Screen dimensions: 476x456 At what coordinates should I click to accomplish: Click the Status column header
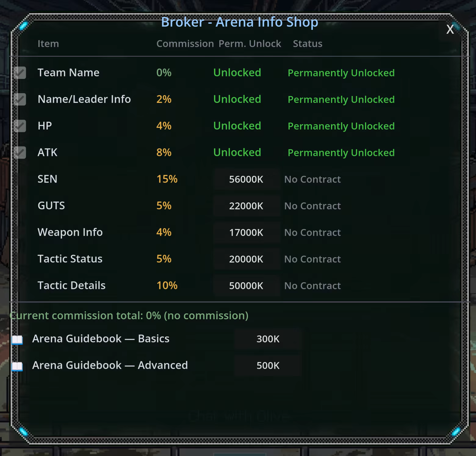[x=307, y=44]
